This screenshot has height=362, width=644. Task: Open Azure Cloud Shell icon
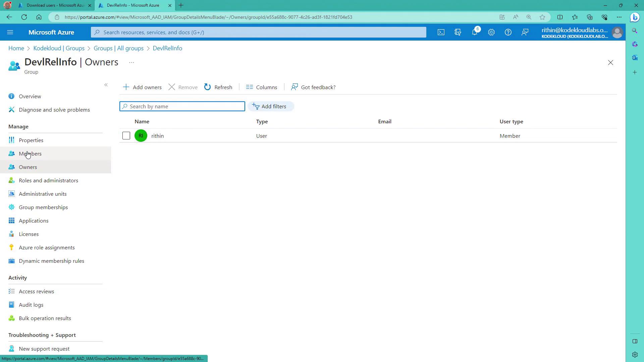[441, 32]
